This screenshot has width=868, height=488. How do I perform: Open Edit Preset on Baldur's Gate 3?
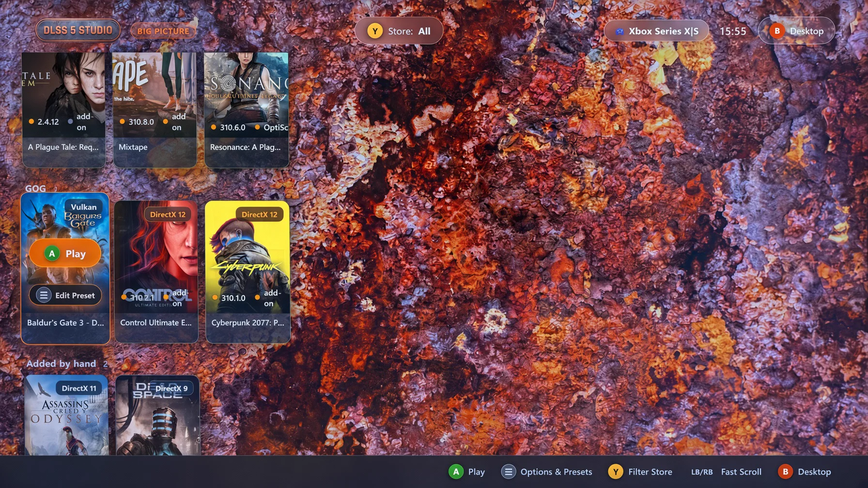(x=65, y=295)
